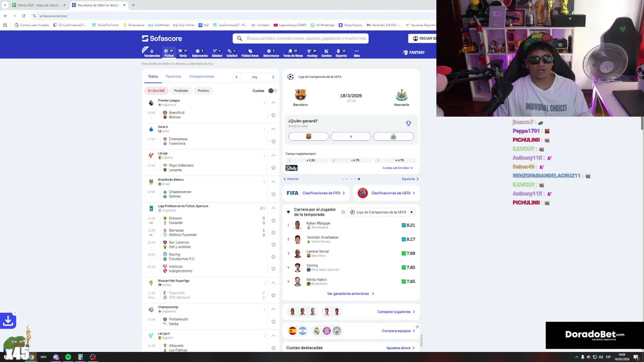Open the Dardos sport section
This screenshot has height=362, width=644.
click(327, 53)
